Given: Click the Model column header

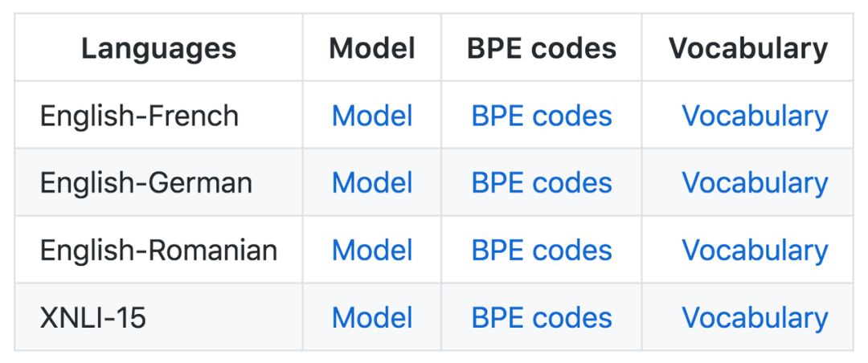Looking at the screenshot, I should click(x=372, y=48).
